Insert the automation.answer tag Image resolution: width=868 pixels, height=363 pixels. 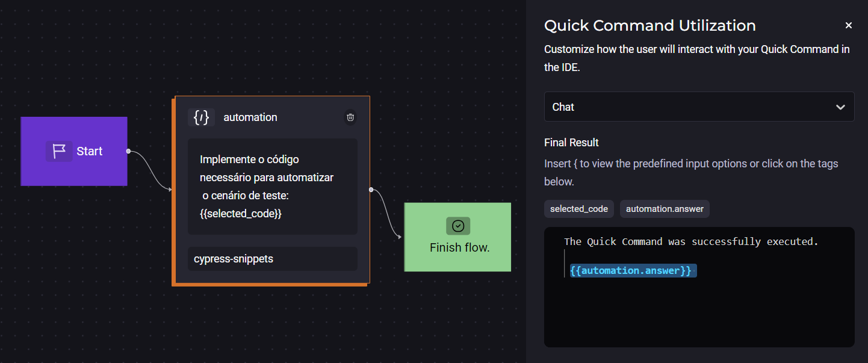pyautogui.click(x=665, y=209)
